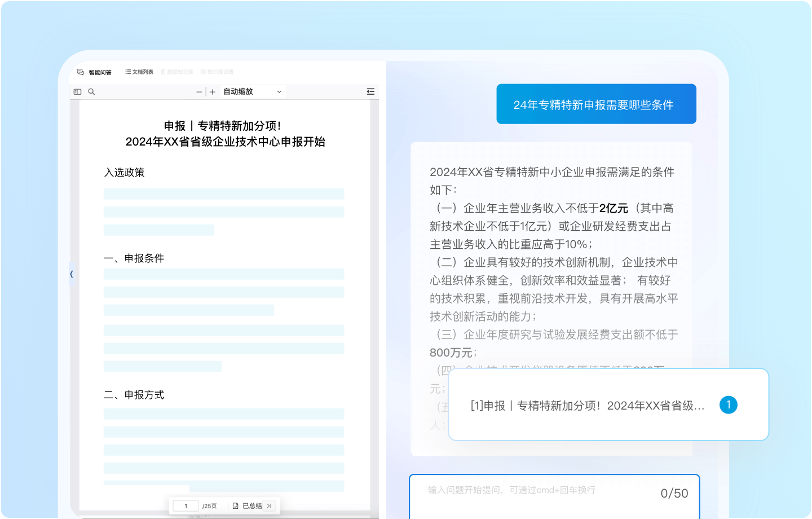Toggle the PDF thumbnail sidebar panel
The image size is (812, 519).
[x=77, y=91]
